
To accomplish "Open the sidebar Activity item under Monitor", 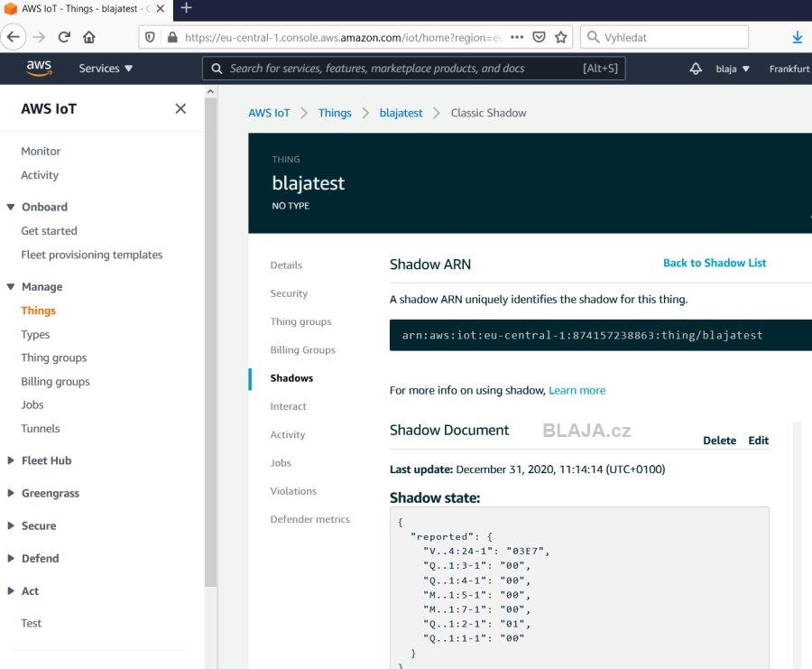I will point(40,175).
